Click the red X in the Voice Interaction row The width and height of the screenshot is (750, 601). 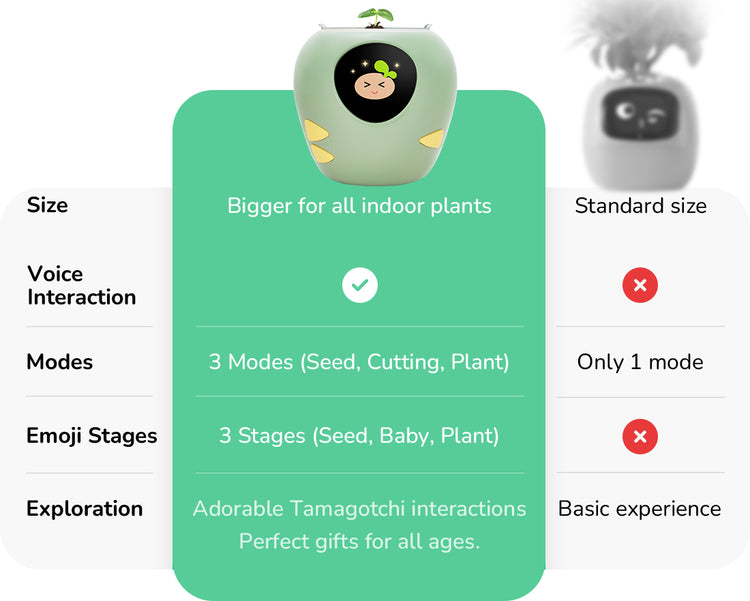click(640, 285)
